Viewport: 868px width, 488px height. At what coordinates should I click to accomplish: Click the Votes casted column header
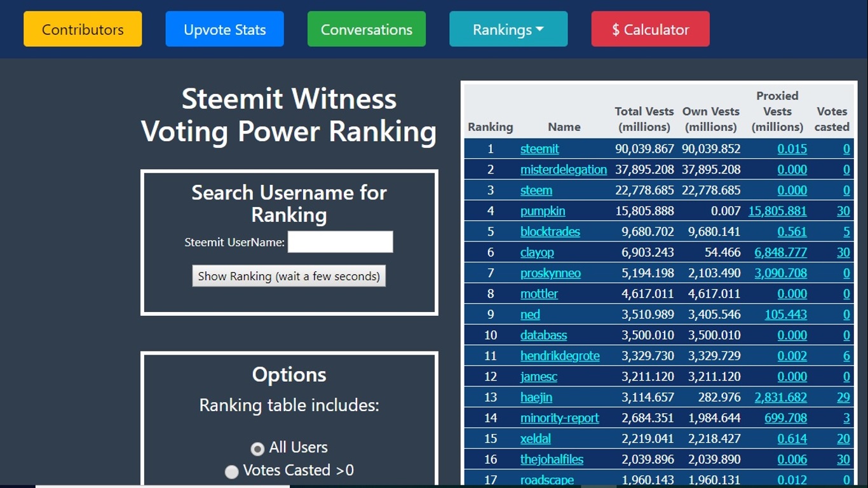click(832, 119)
